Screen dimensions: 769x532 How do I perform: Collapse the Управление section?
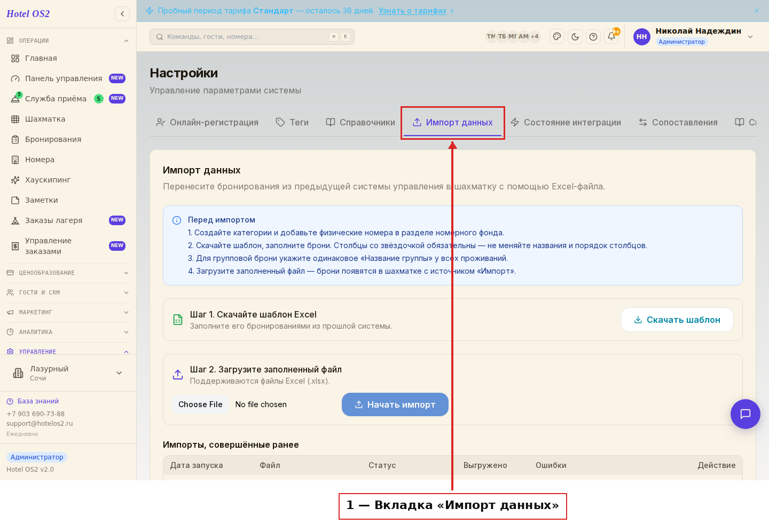click(68, 351)
